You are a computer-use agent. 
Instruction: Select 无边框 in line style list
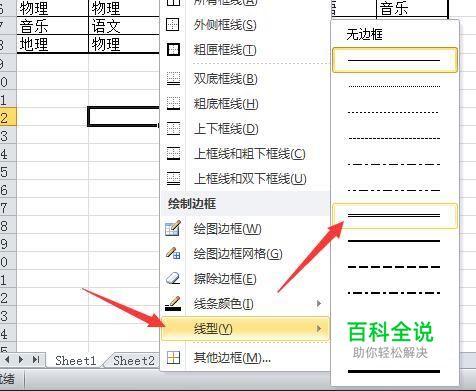pyautogui.click(x=395, y=34)
